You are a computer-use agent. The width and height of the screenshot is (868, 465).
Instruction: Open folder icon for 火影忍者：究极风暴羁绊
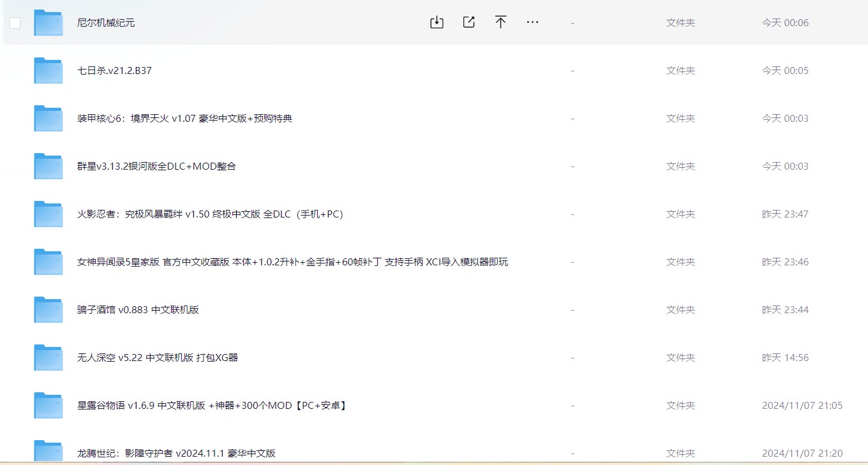[x=49, y=214]
